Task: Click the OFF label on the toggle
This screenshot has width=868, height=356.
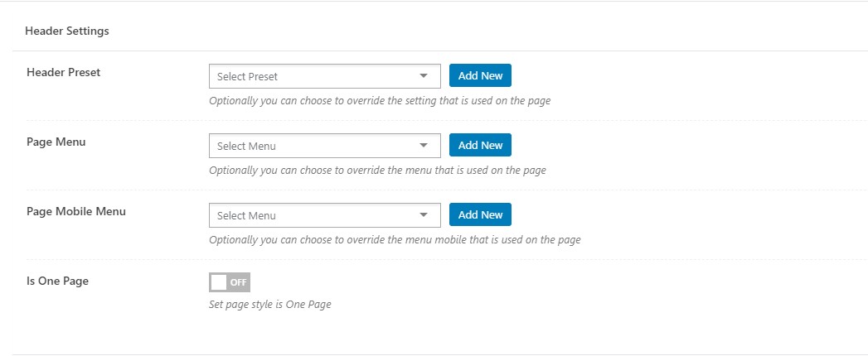Action: (238, 282)
